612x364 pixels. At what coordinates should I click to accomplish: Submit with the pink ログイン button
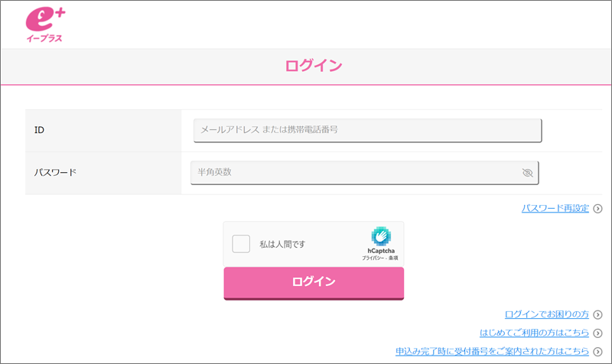tap(314, 283)
